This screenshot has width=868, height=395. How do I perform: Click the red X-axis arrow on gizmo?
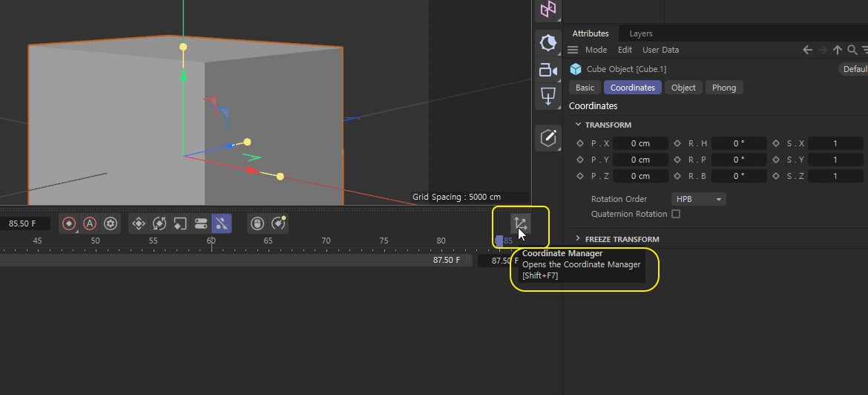click(252, 170)
